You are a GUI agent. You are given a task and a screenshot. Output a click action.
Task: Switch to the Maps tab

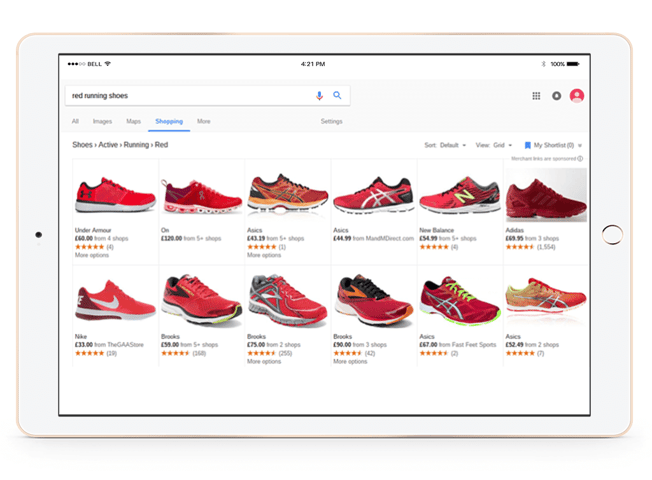(x=133, y=121)
